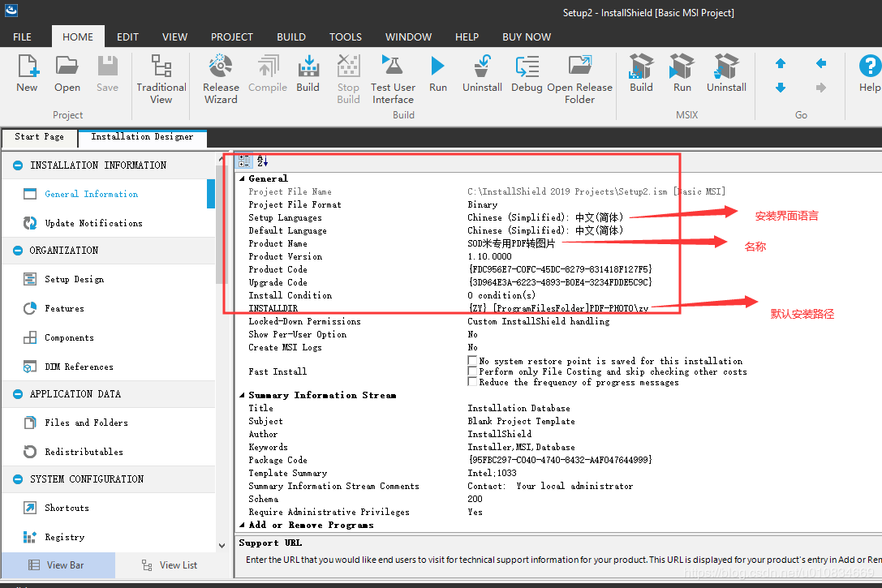
Task: Open the PROJECT ribbon tab
Action: click(x=232, y=36)
